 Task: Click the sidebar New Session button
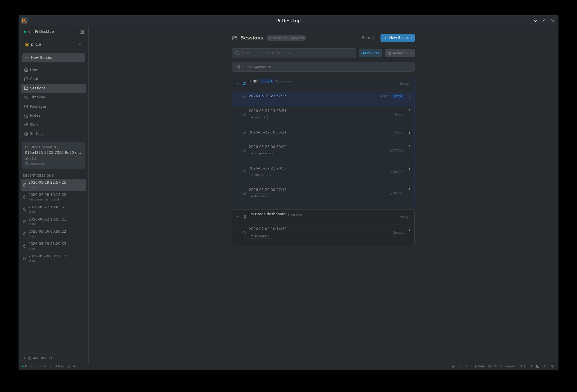pyautogui.click(x=54, y=58)
